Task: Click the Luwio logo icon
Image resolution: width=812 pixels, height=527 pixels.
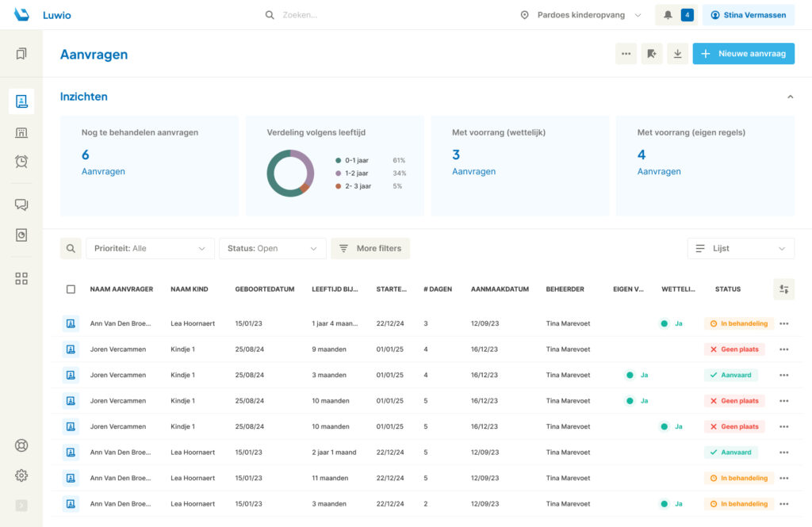Action: (x=21, y=14)
